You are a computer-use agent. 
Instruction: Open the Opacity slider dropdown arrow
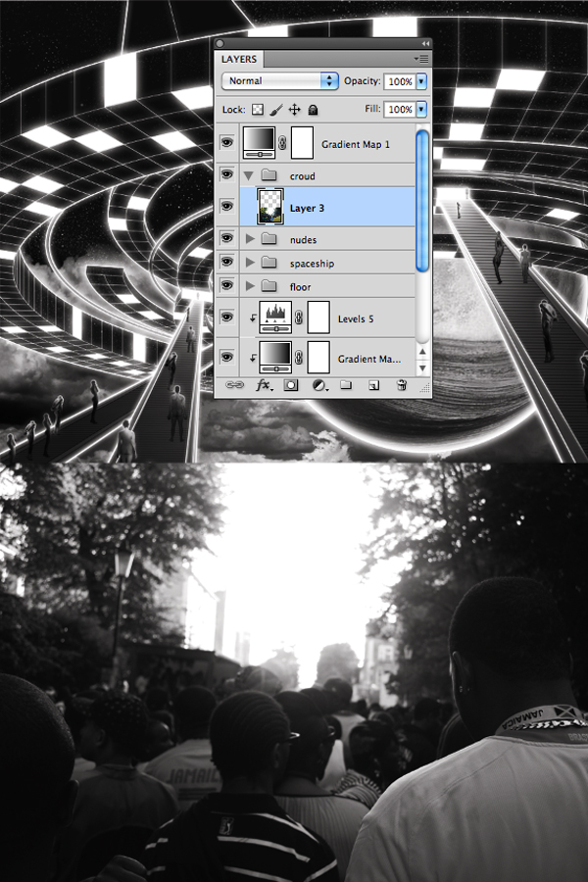(421, 81)
